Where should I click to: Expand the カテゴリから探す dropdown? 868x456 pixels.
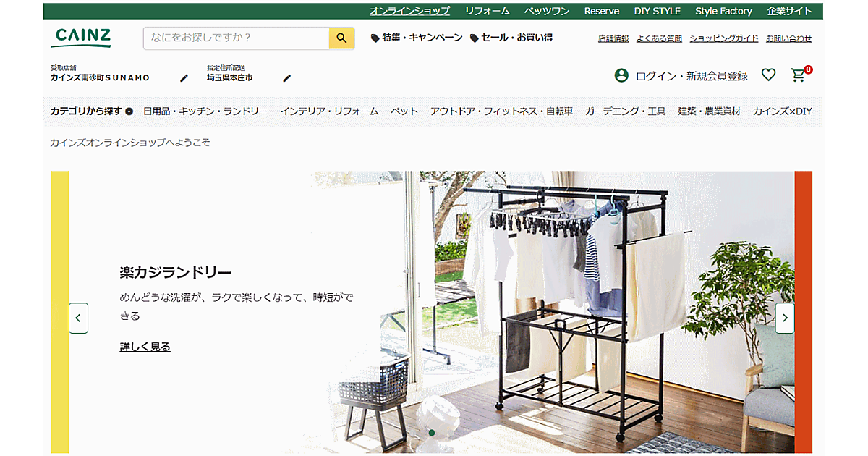pos(92,111)
